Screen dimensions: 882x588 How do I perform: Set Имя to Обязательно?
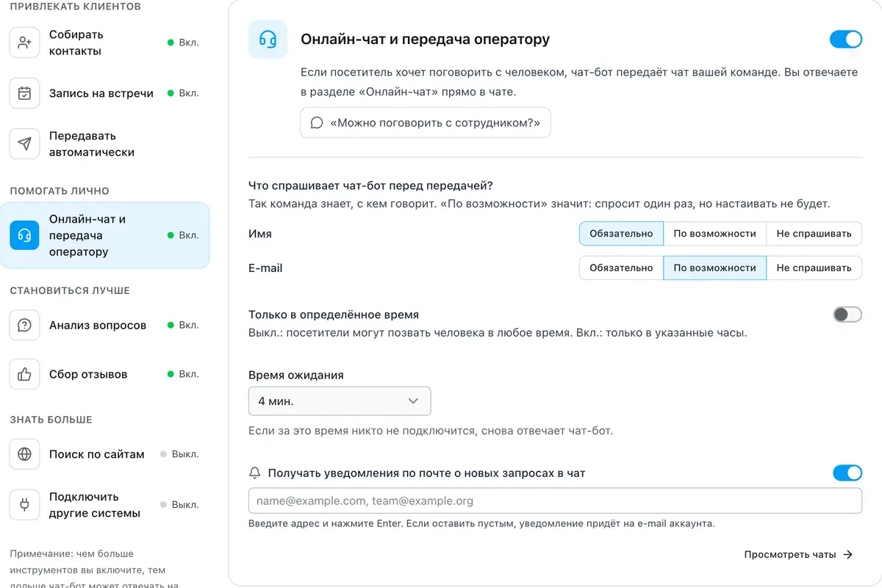[x=621, y=234]
